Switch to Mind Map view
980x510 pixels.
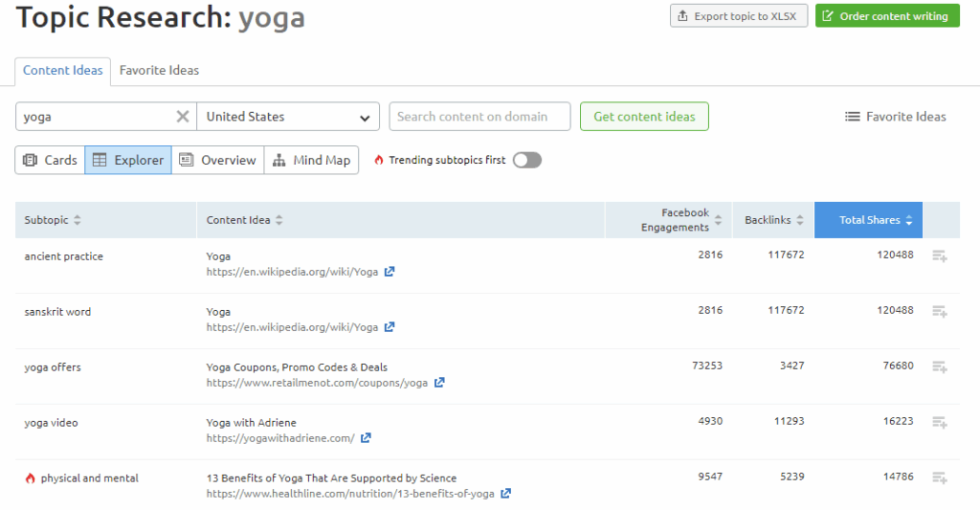(311, 160)
